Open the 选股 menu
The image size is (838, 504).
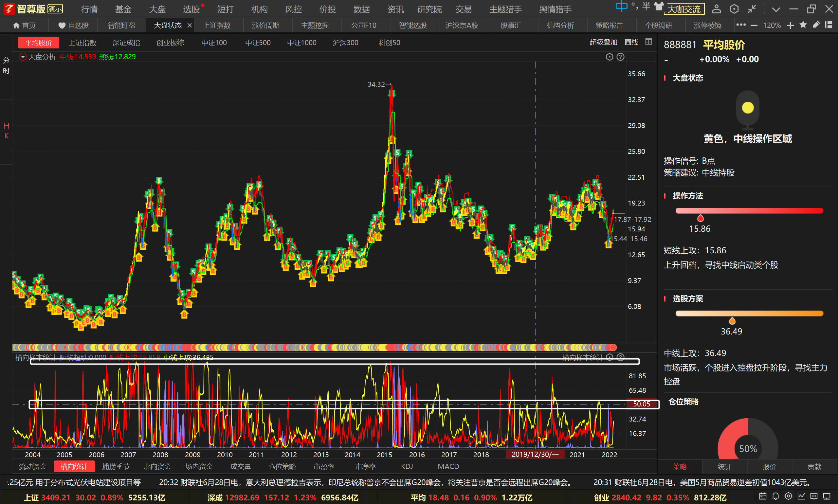point(191,9)
